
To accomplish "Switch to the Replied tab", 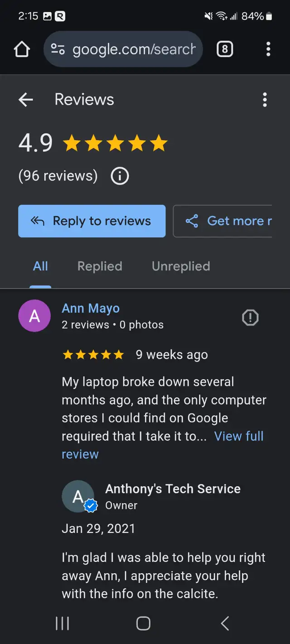I will tap(100, 266).
